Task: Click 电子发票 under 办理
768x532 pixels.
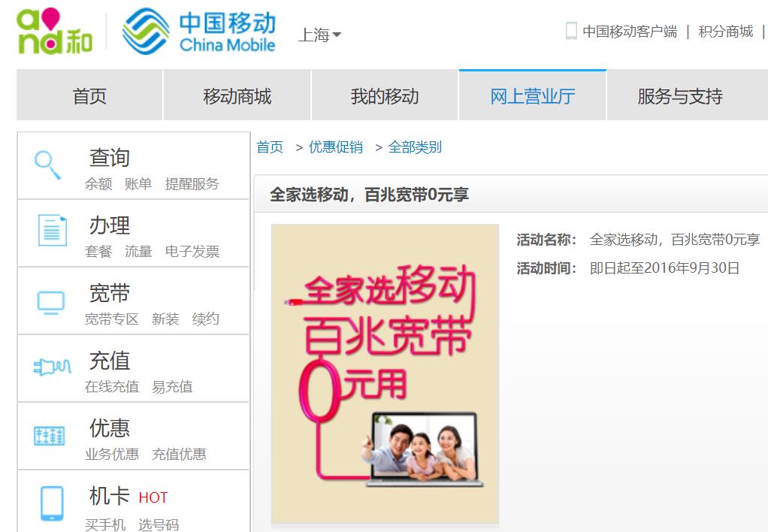Action: [192, 251]
